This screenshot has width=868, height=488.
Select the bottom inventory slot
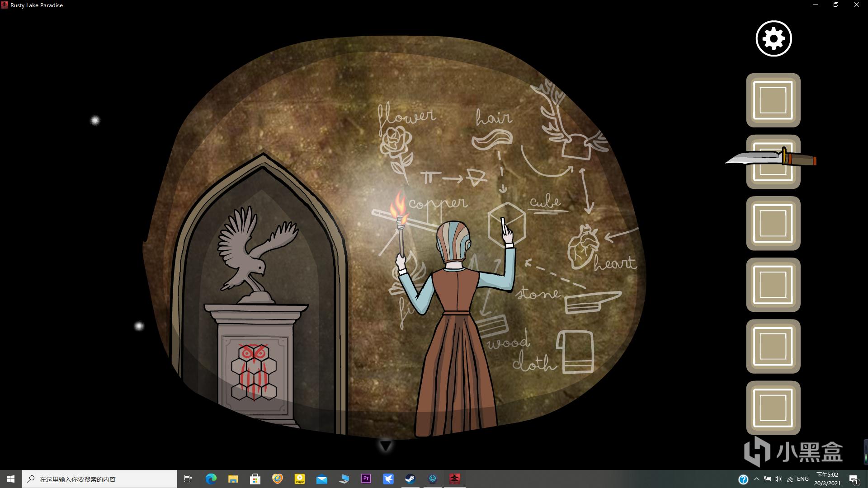click(773, 408)
